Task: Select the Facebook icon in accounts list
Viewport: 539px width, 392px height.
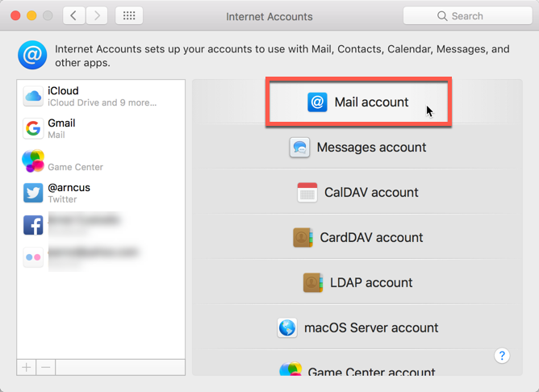Action: tap(33, 225)
